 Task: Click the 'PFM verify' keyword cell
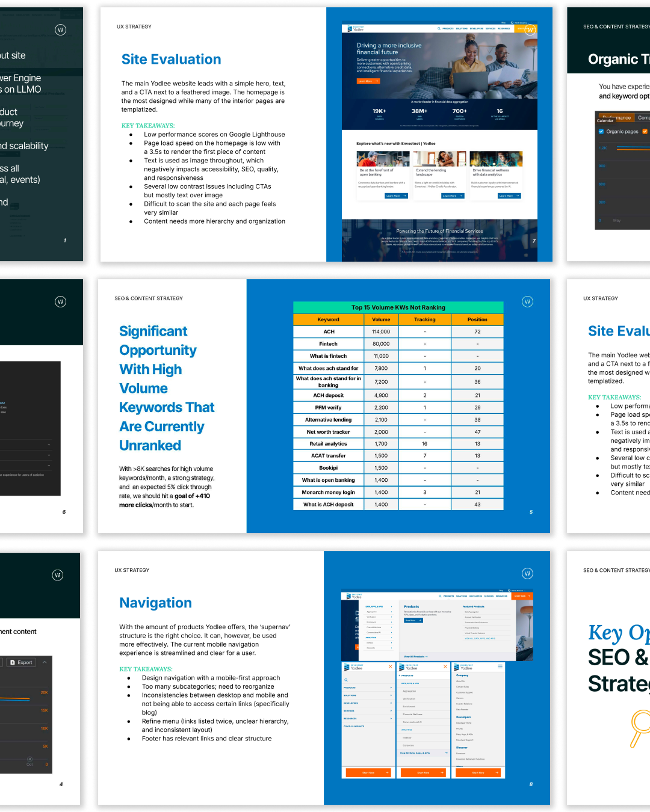click(328, 407)
